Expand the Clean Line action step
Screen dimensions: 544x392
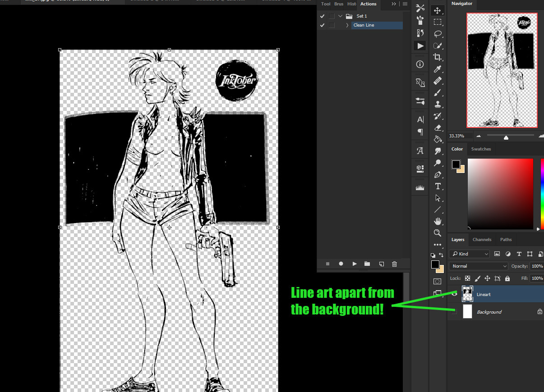point(346,25)
